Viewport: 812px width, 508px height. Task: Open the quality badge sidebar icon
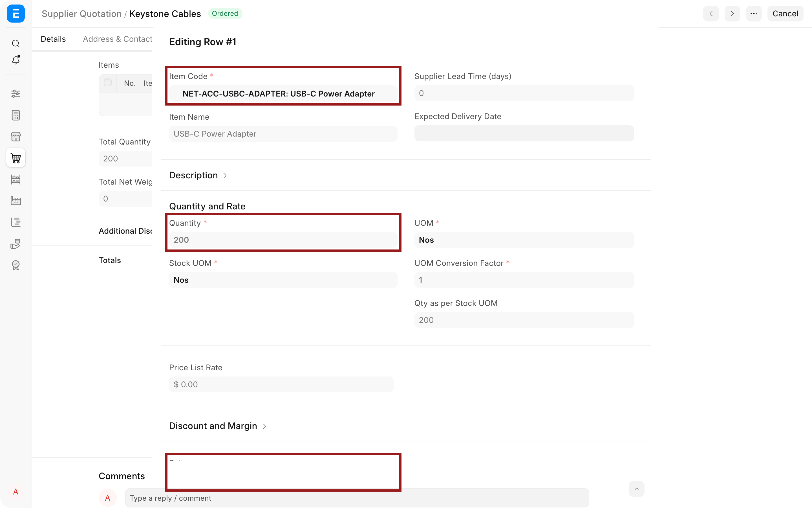[x=16, y=265]
